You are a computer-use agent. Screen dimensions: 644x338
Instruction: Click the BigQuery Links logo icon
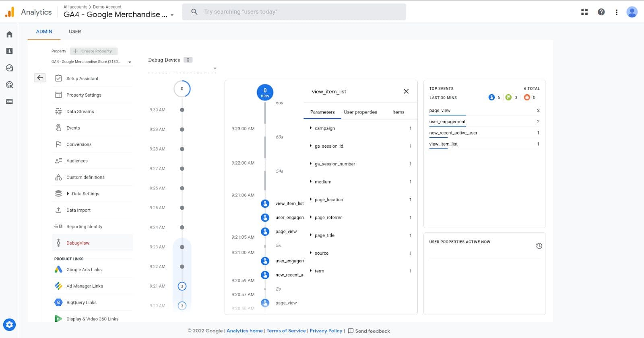point(58,302)
